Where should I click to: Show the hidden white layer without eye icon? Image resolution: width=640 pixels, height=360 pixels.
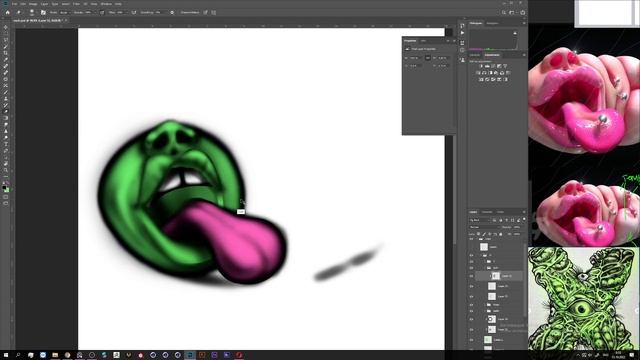click(x=471, y=247)
